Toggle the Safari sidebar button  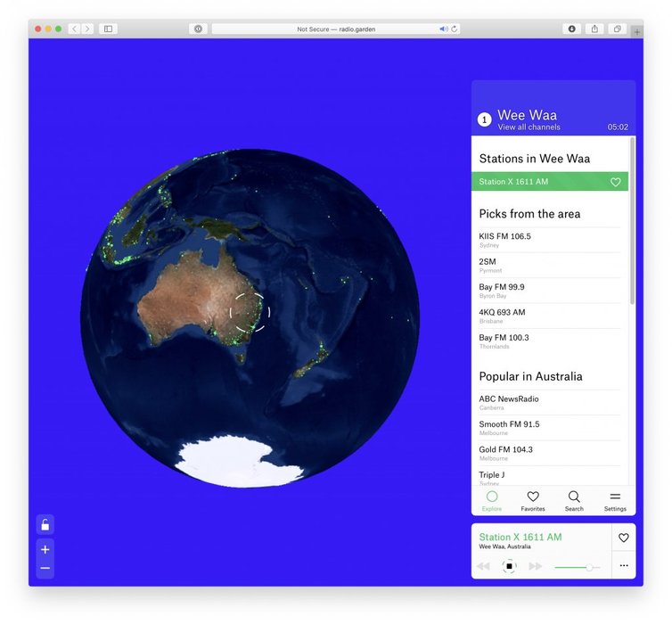tap(108, 29)
